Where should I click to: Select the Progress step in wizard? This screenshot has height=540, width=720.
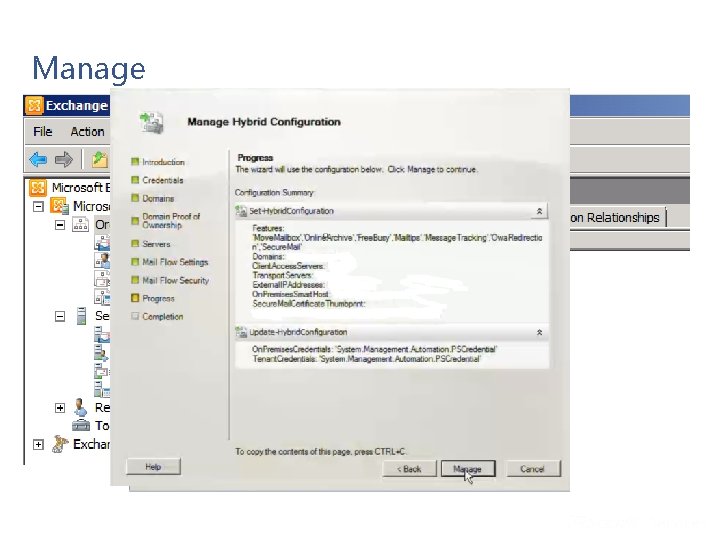coord(158,298)
